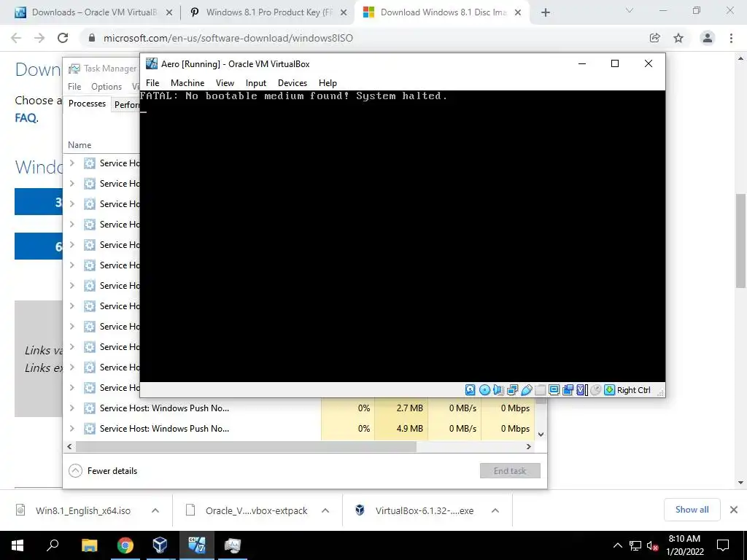Open VirtualBox Manager from the taskbar

point(160,545)
